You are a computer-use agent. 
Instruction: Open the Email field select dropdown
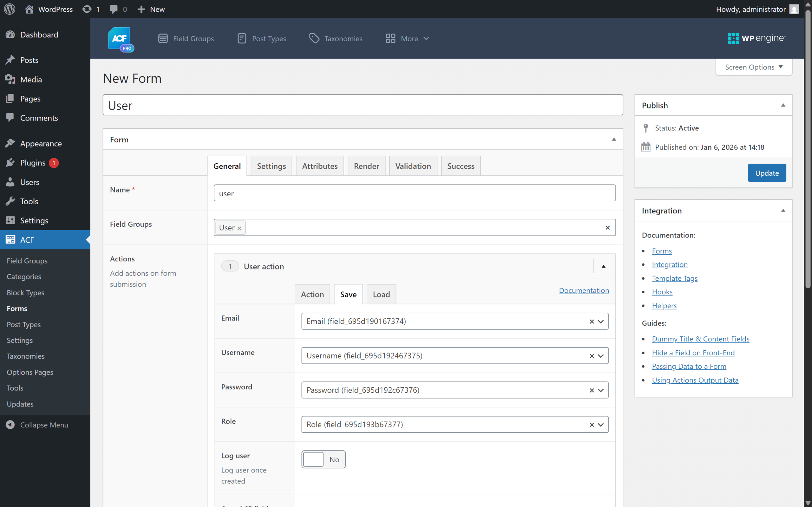(600, 321)
